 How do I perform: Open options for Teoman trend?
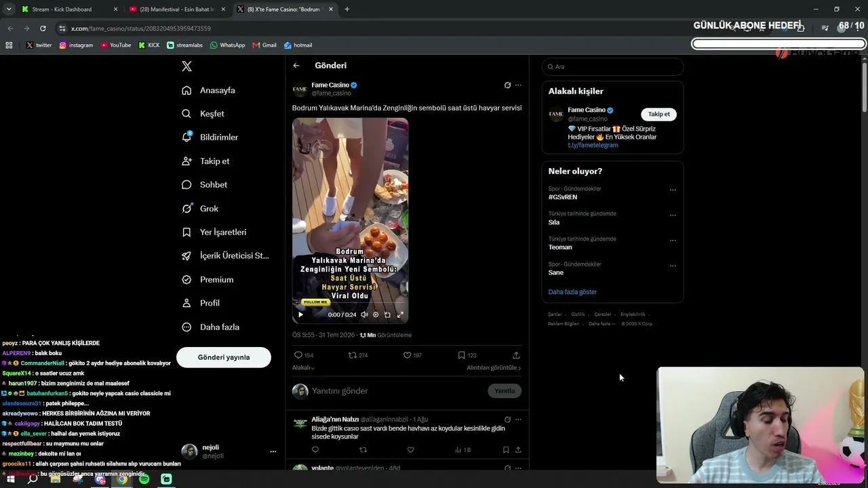(x=673, y=240)
